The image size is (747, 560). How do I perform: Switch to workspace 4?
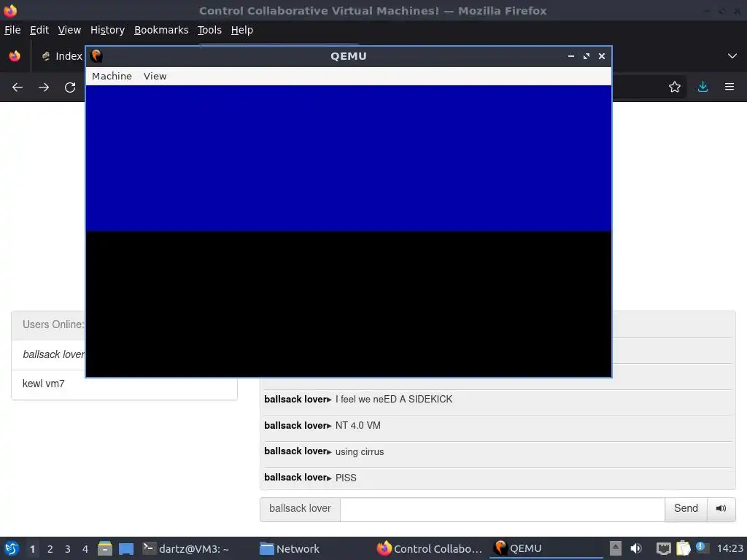[x=85, y=549]
